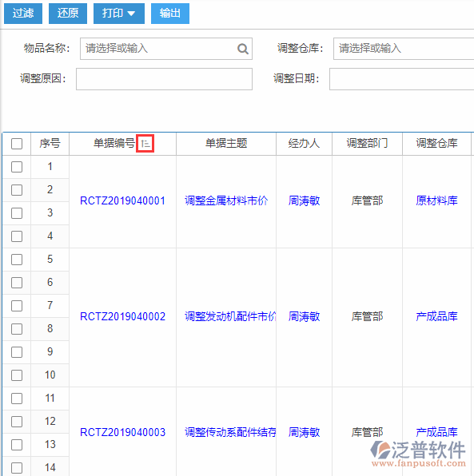Open the 调整金属材料市价 subject link
The width and height of the screenshot is (474, 476).
[226, 200]
